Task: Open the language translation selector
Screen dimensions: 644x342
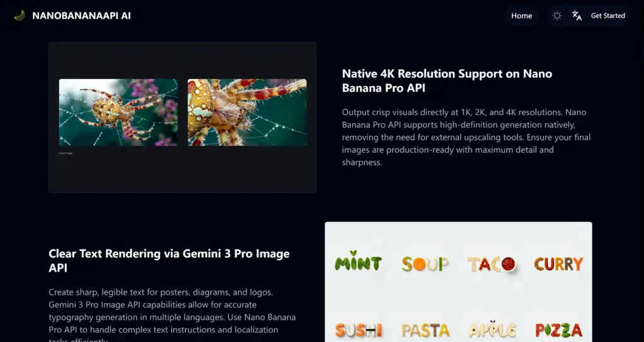Action: pyautogui.click(x=577, y=16)
